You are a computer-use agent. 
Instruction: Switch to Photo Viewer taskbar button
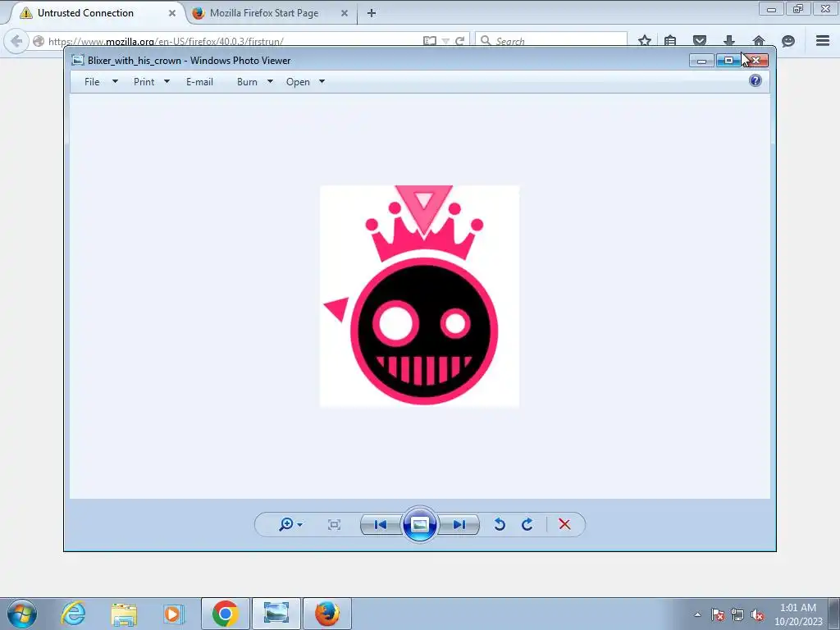pos(276,614)
